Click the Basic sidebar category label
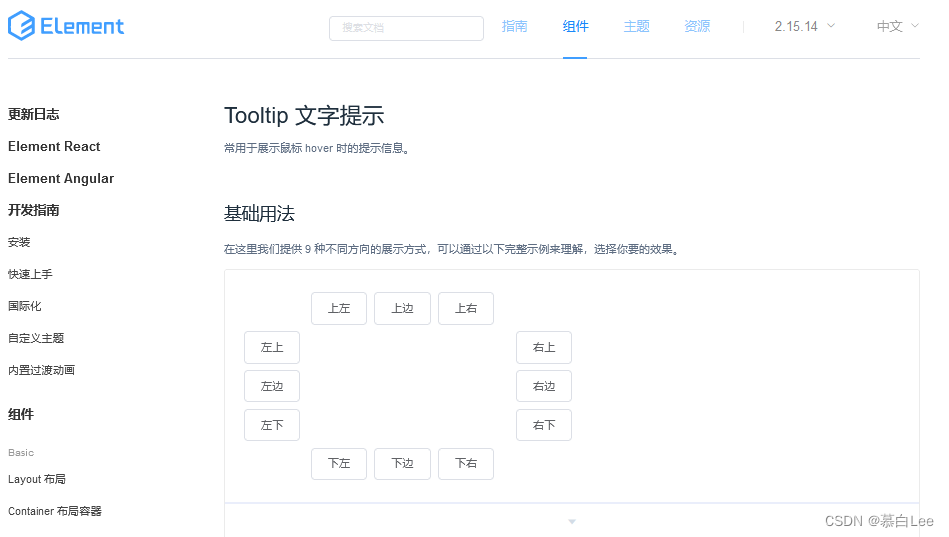This screenshot has height=537, width=949. click(x=21, y=452)
